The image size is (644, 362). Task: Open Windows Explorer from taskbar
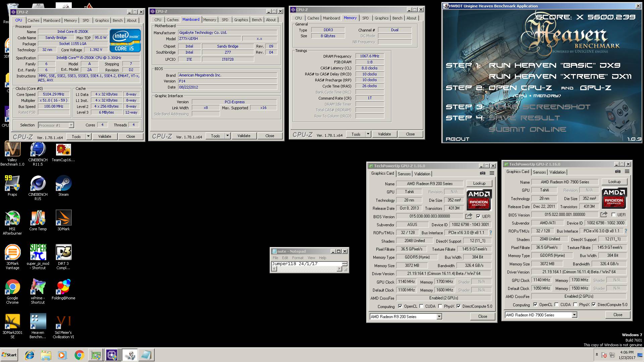[46, 355]
